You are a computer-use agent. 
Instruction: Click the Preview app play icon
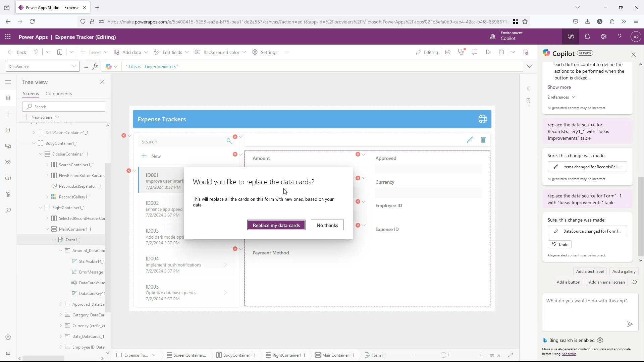pos(488,52)
